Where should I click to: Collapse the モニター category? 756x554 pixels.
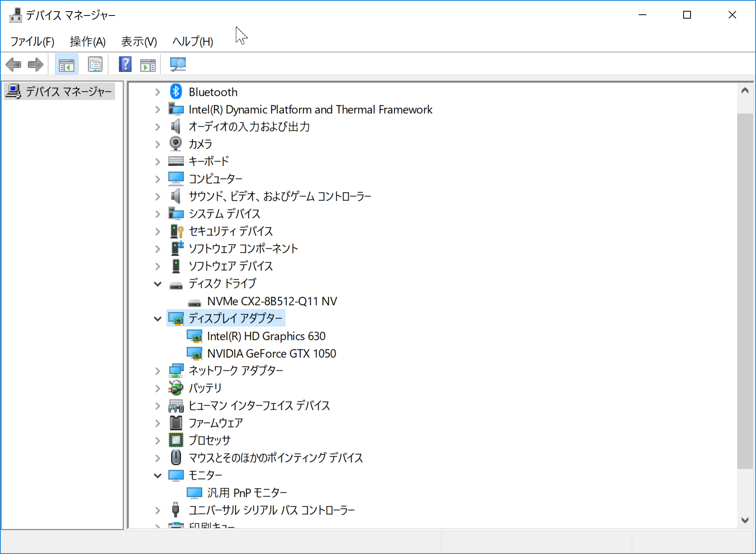(x=158, y=475)
